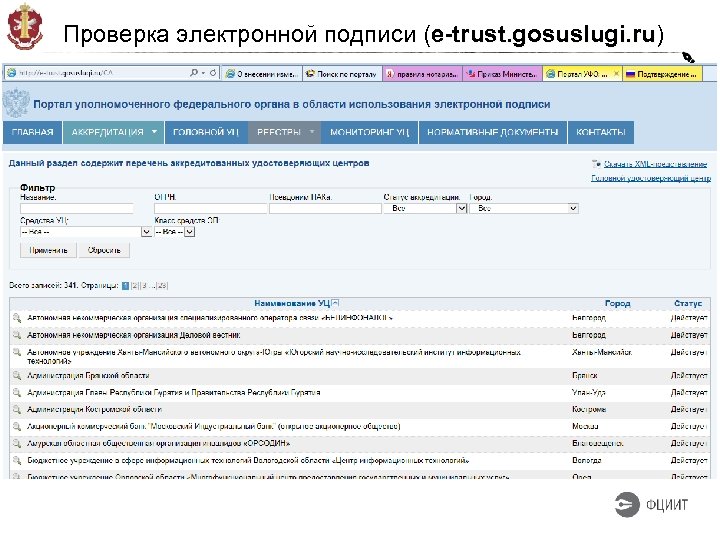Open the Статус аккредитации dropdown
Image resolution: width=720 pixels, height=540 pixels.
click(461, 208)
